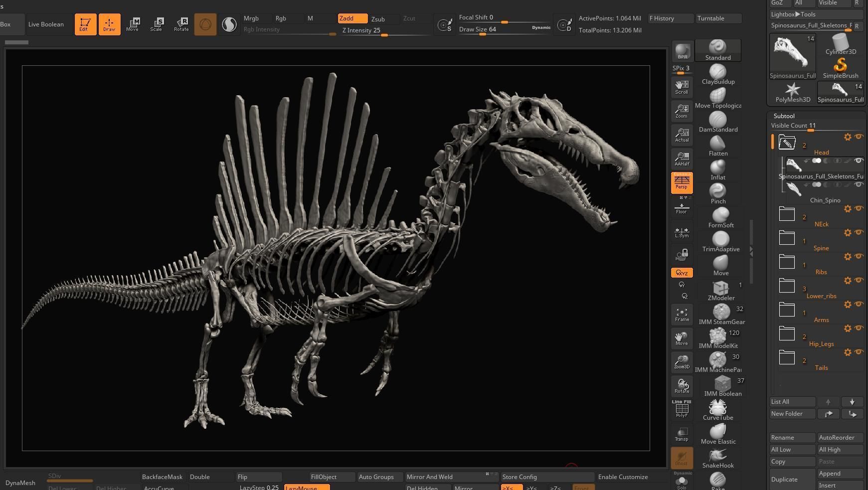Open the Subtool palette header
The image size is (868, 490).
coord(784,116)
